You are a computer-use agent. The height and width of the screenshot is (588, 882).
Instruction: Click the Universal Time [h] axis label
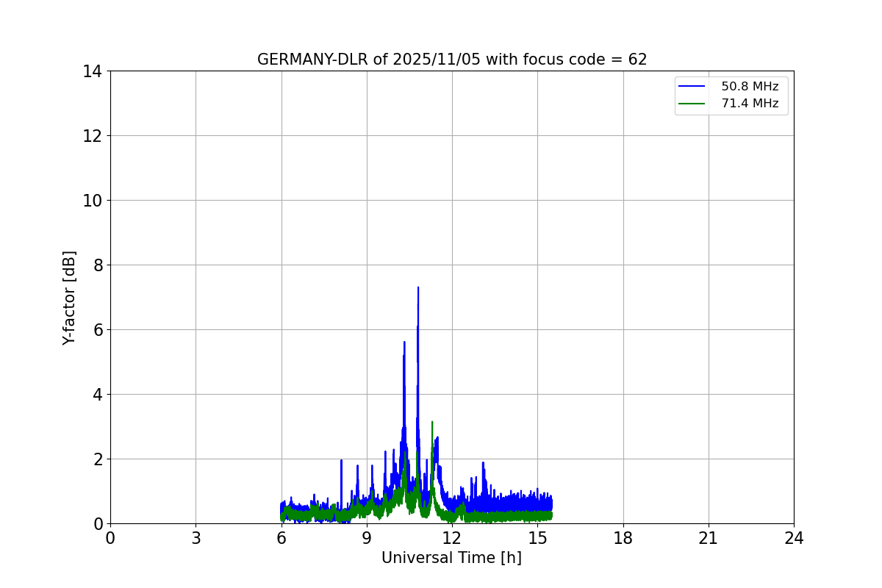451,558
